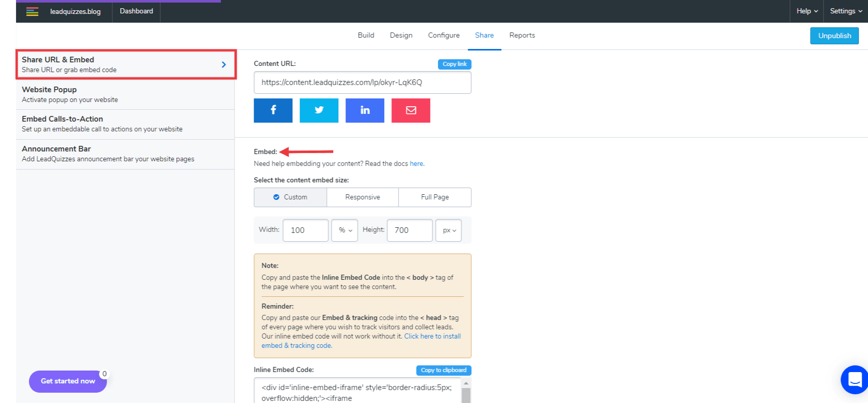Click the Get started notification badge 0
The height and width of the screenshot is (403, 868).
(105, 374)
